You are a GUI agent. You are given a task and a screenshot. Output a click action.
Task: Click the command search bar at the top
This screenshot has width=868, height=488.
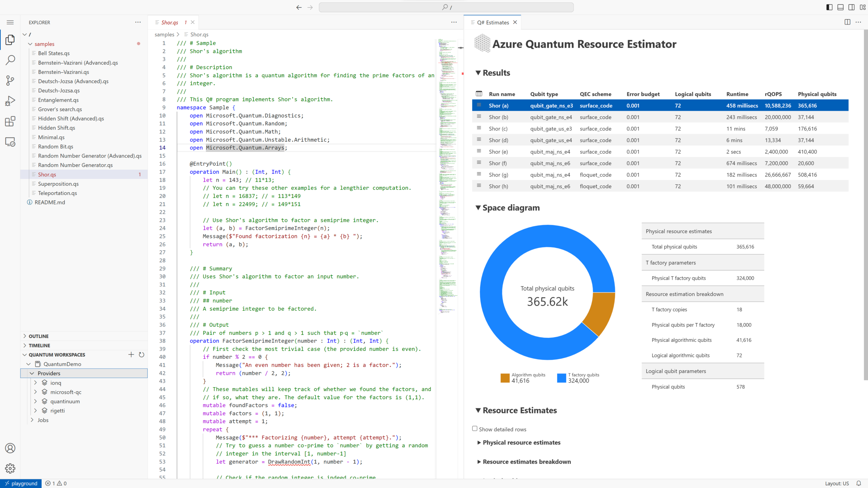click(x=446, y=7)
